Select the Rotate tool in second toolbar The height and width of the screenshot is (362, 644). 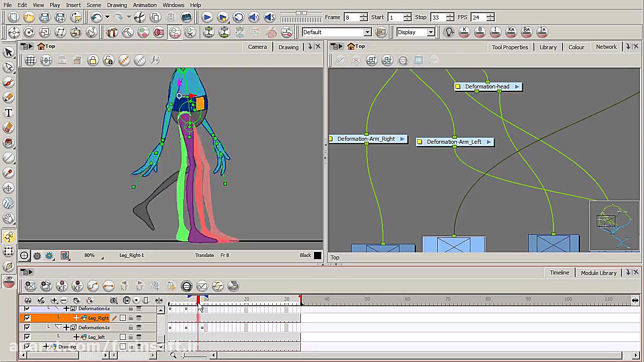point(29,32)
